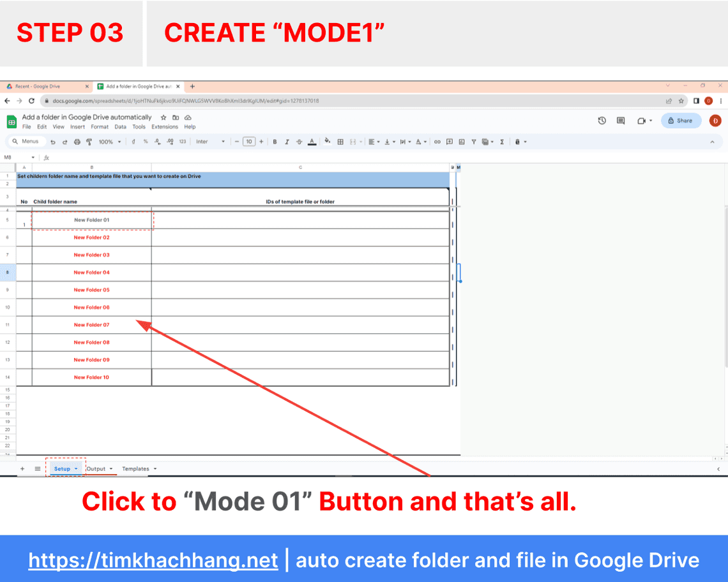
Task: Click the Create a filter icon
Action: pyautogui.click(x=474, y=141)
